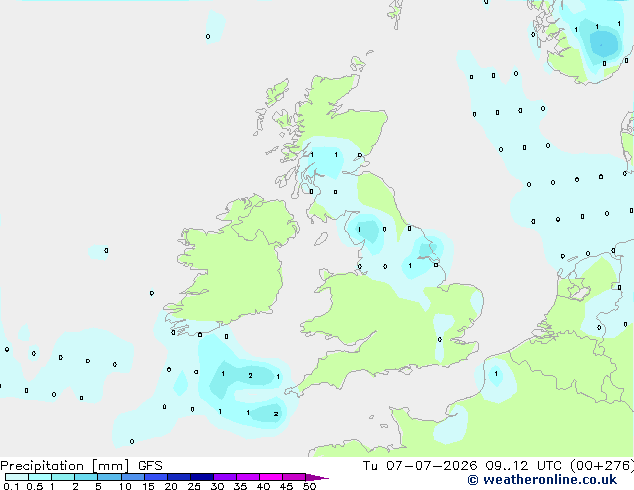Click the '10' legend scale label
Screen dimensions: 634x490
(125, 486)
